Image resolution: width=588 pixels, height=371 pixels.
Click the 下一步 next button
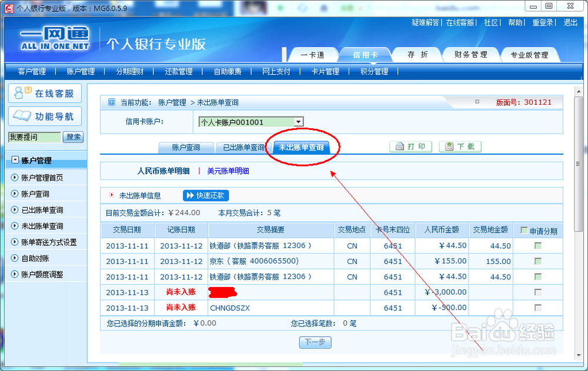(315, 343)
